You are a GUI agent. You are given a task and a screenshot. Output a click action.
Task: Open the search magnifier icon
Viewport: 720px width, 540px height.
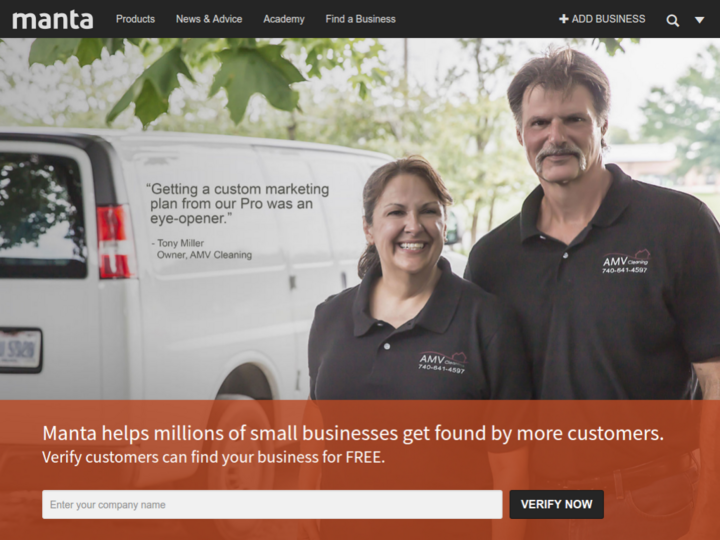672,20
